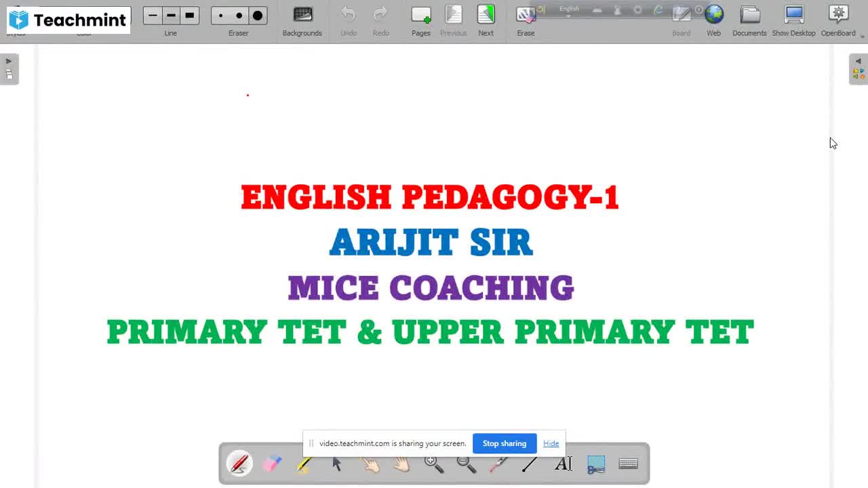Choose small eraser size
Screen dimensions: 868x488
pos(221,15)
